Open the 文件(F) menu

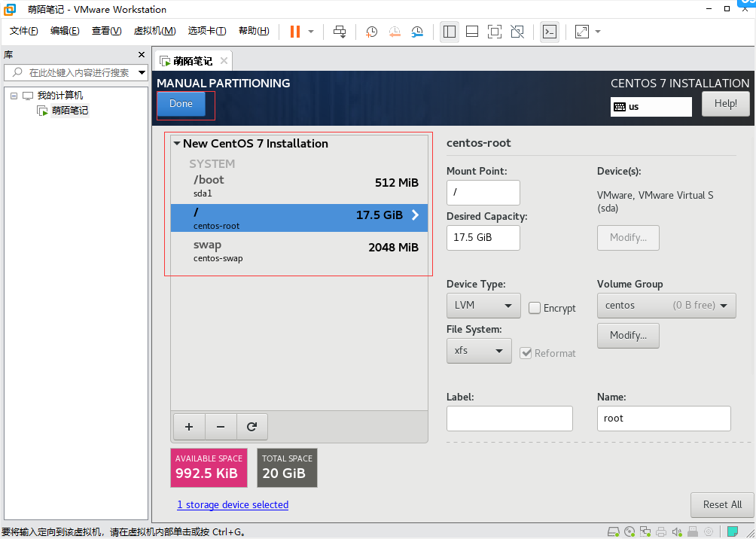pos(23,31)
